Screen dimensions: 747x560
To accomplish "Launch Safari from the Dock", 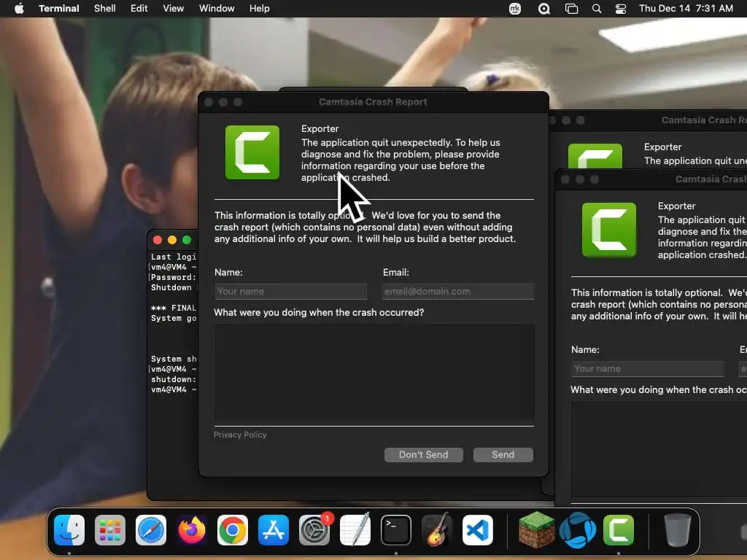I will [151, 530].
